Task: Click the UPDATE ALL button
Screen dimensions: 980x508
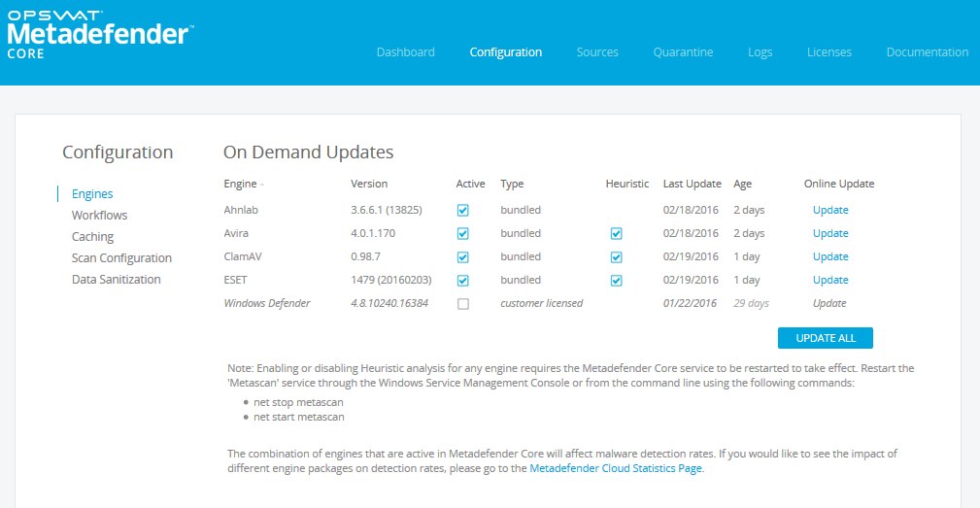Action: (x=825, y=338)
